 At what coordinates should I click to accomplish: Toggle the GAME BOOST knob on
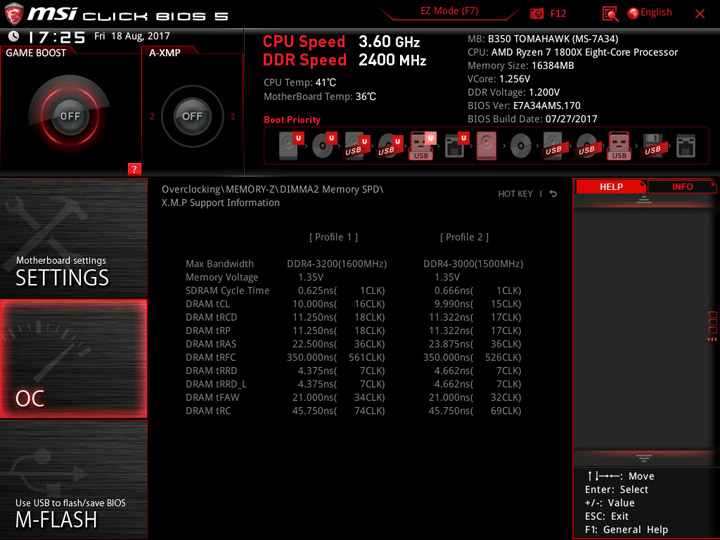70,116
